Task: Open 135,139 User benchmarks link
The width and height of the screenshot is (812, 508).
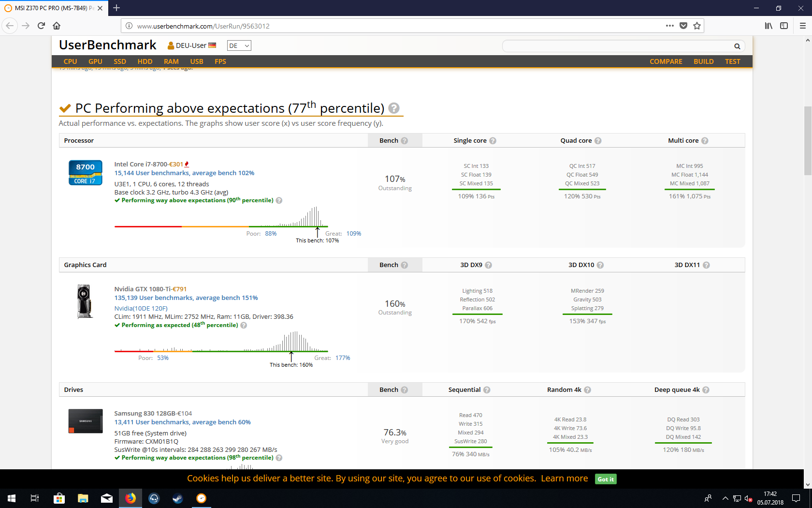Action: tap(186, 298)
